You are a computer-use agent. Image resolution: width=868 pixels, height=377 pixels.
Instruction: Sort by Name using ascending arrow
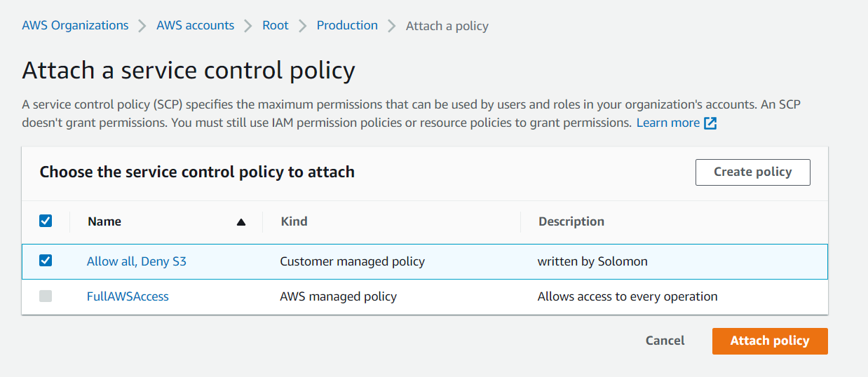tap(241, 222)
